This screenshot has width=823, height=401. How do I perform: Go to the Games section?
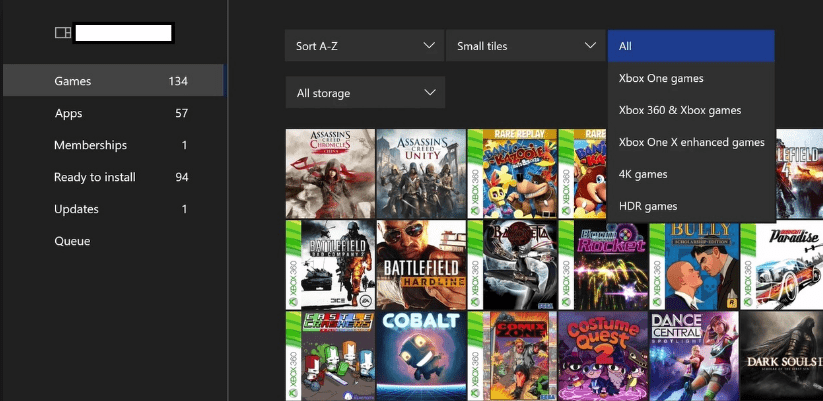coord(113,81)
